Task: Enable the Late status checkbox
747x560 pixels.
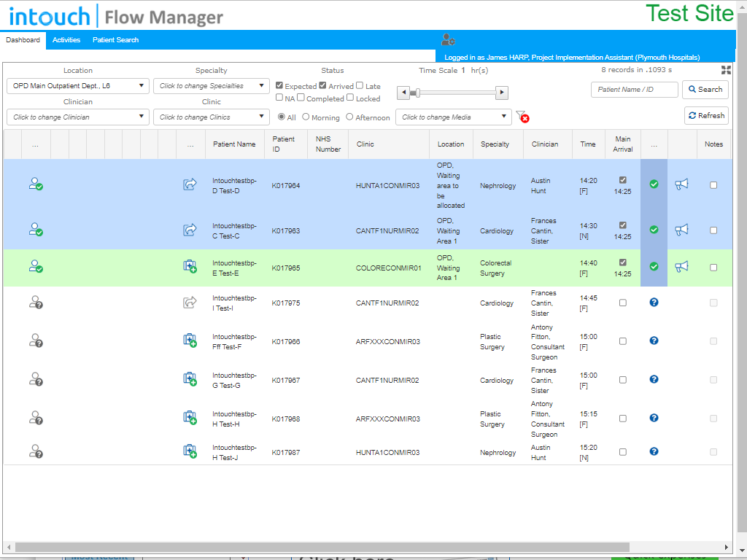Action: click(x=360, y=85)
